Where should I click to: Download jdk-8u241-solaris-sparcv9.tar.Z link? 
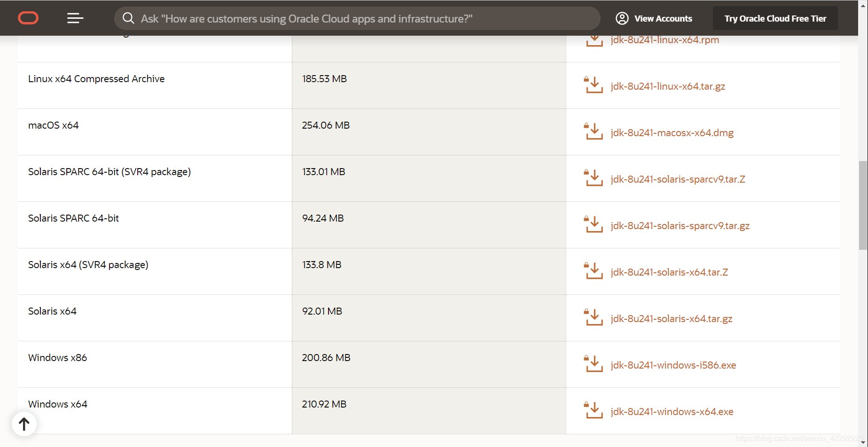(678, 179)
